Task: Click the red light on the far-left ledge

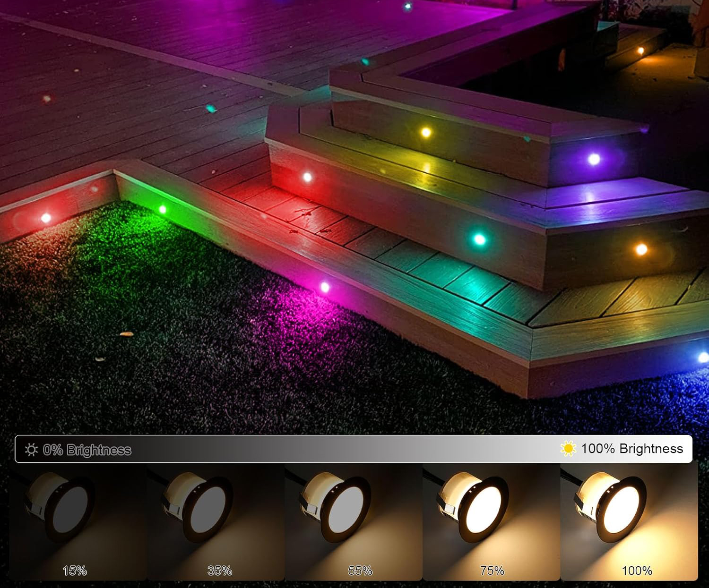Action: [x=46, y=218]
